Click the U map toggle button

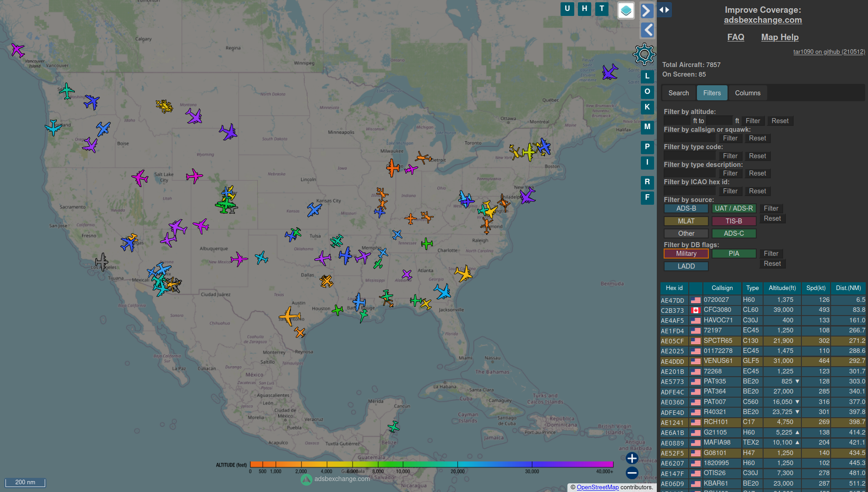(x=567, y=9)
